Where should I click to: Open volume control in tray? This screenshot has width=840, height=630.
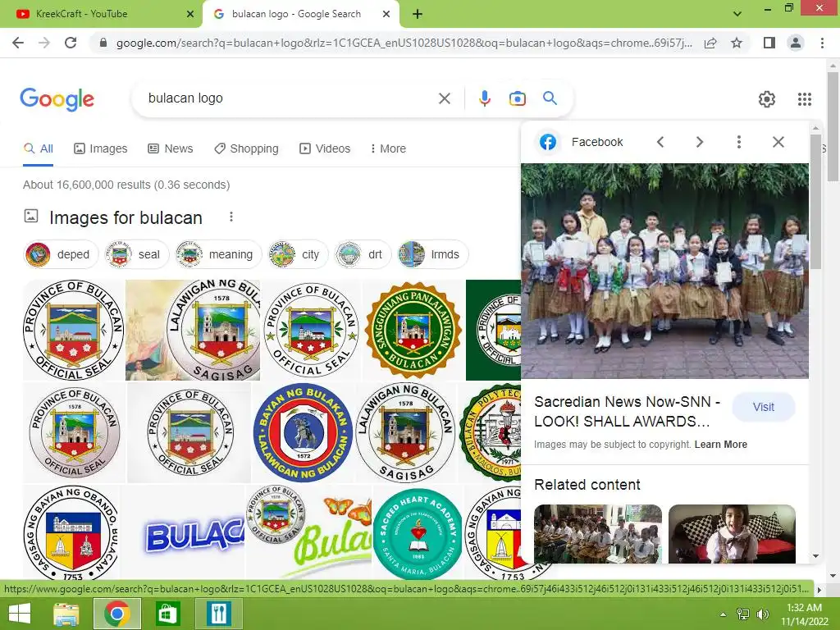coord(762,614)
